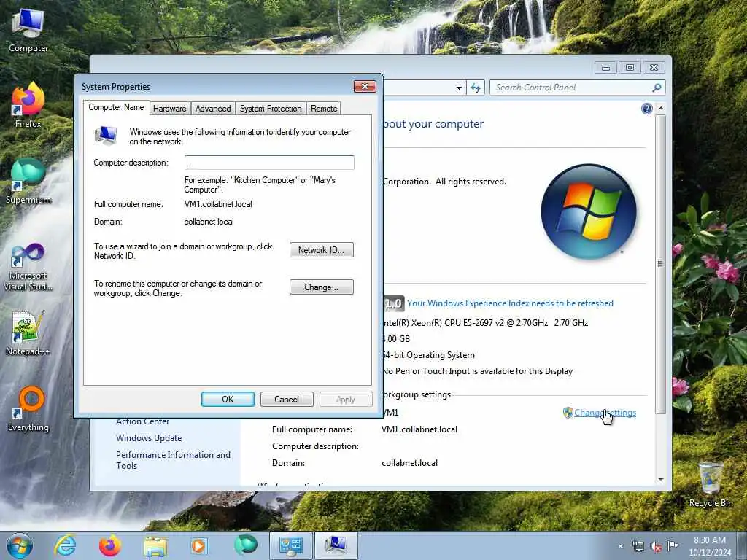Click the muted volume tray icon
This screenshot has height=560, width=747.
tap(656, 547)
